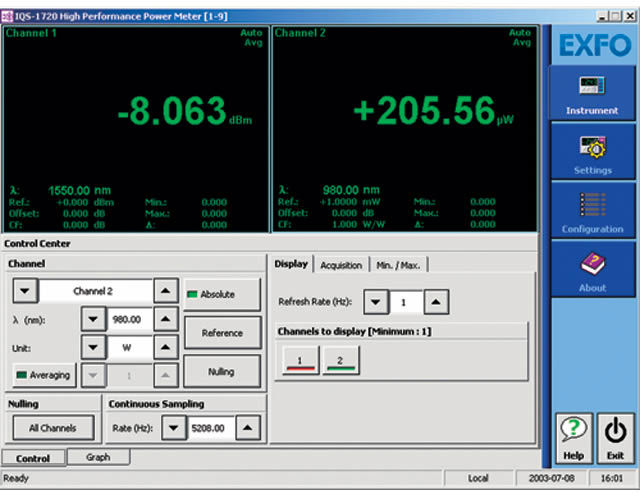Click the 1550.00 nm wavelength in Channel 1
Viewport: 640px width, 496px height.
coord(80,190)
